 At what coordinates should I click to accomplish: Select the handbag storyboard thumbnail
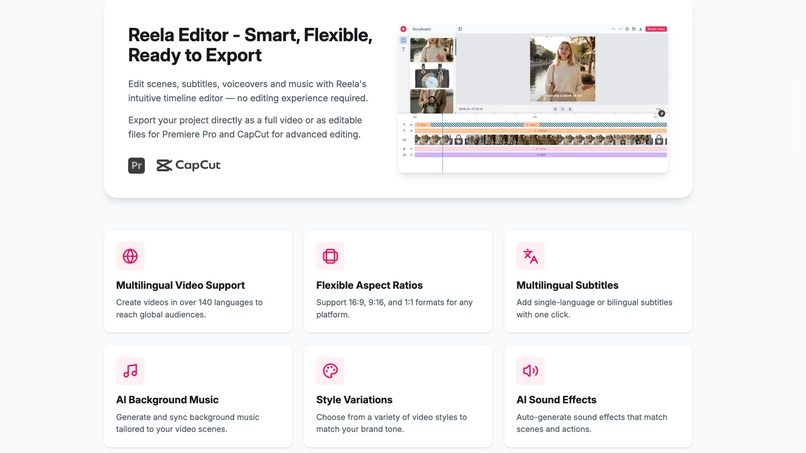click(432, 76)
